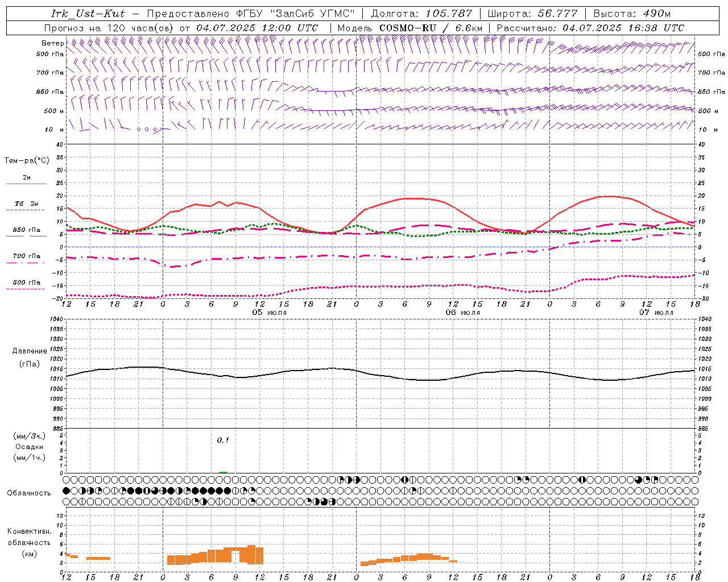Screen dimensions: 728x582
Task: Click the '0.1' precipitation amount value
Action: (x=223, y=440)
